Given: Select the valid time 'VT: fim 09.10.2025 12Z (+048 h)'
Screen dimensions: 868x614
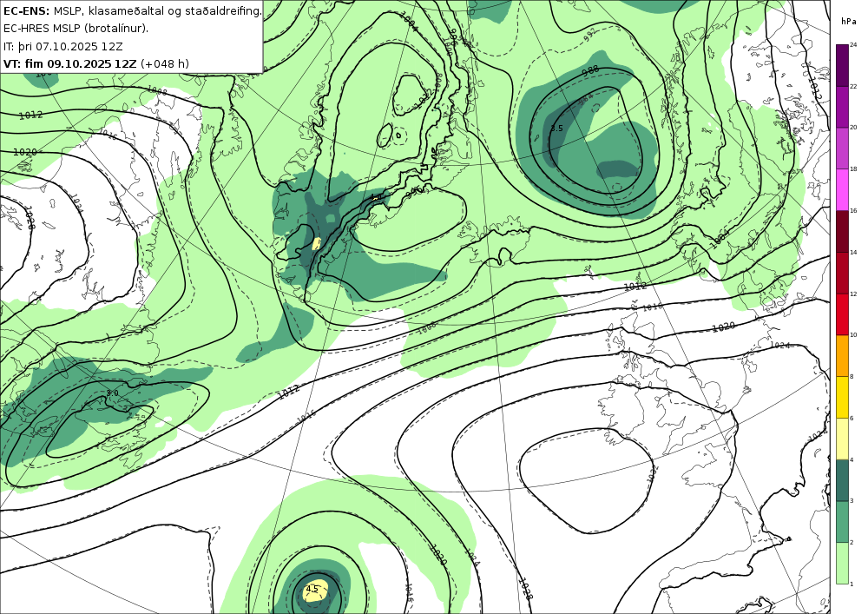Looking at the screenshot, I should 96,63.
